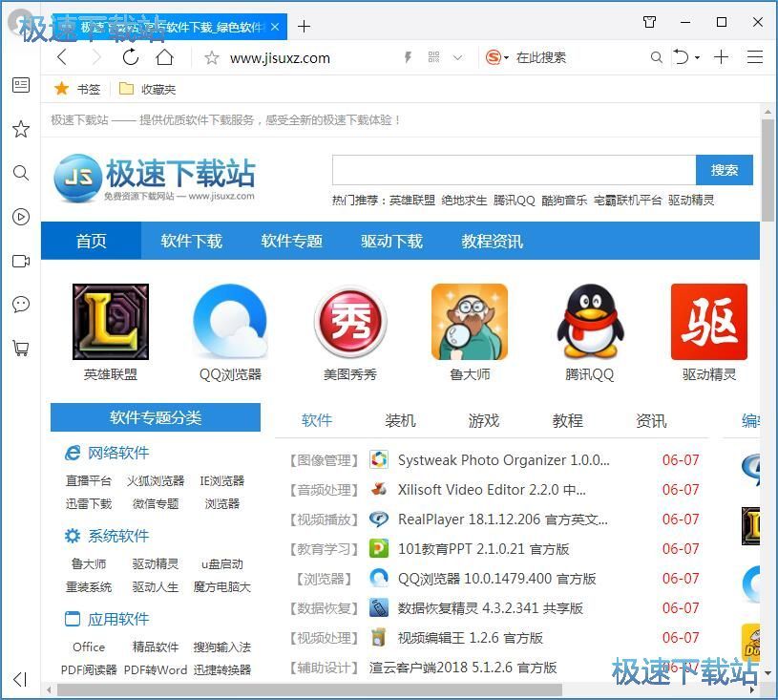Open the 软件专题 navigation tab
This screenshot has height=700, width=778.
click(x=292, y=241)
